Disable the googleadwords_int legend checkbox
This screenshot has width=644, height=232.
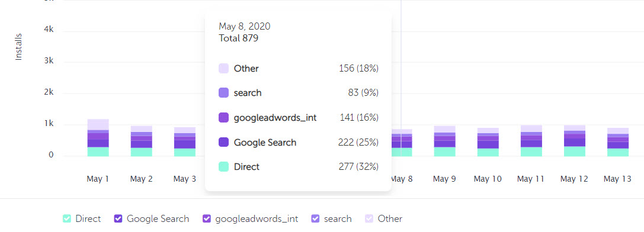[207, 218]
